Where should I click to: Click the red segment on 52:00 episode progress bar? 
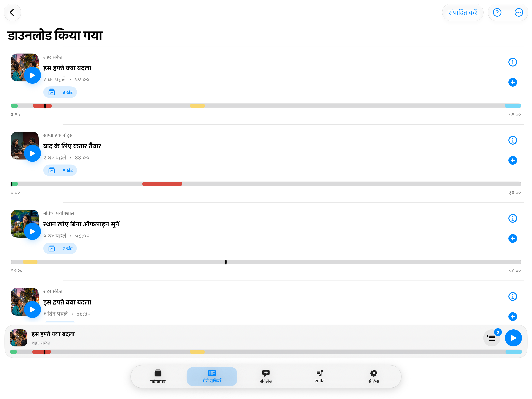click(x=42, y=106)
